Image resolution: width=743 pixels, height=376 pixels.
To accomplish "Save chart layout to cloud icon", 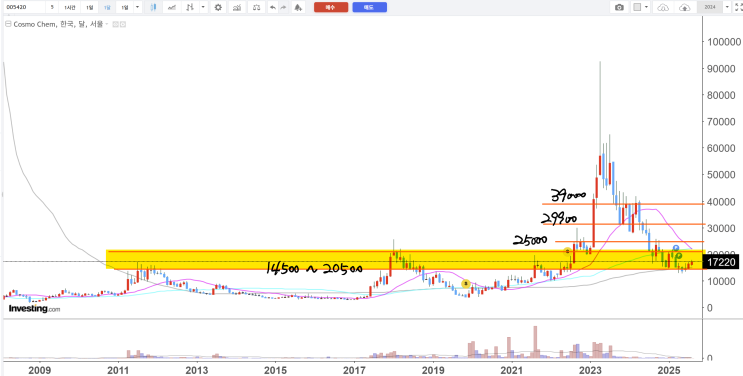I will [x=685, y=8].
